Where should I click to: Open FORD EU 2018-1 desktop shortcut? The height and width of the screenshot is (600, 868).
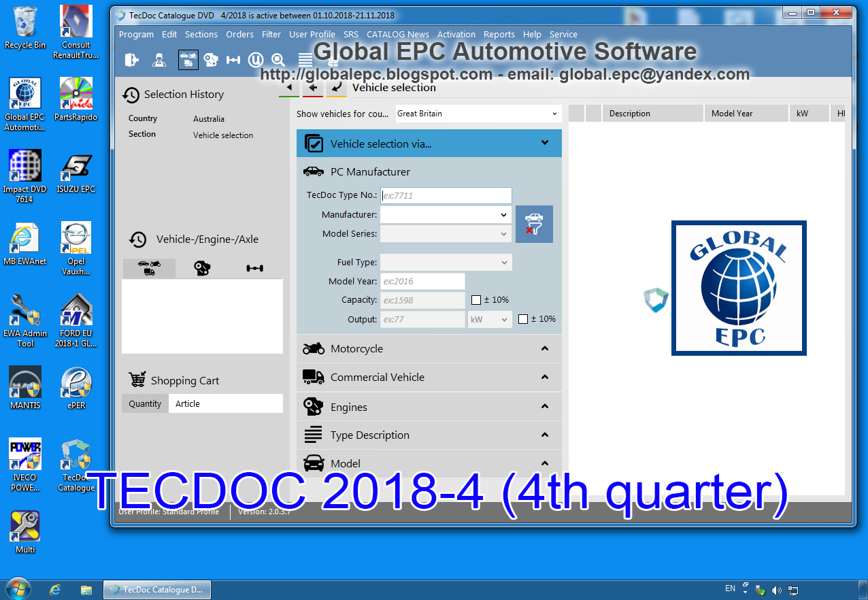(x=76, y=320)
